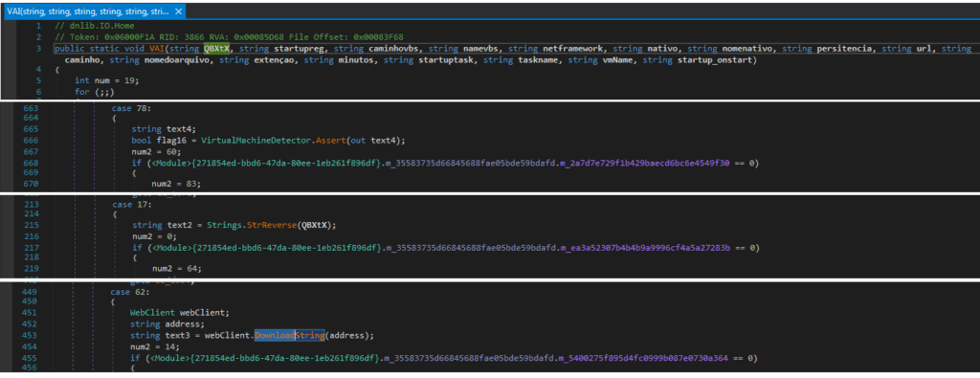Viewport: 980px width, 378px height.
Task: Click the 'num2 = 60;' assignment
Action: tap(156, 151)
